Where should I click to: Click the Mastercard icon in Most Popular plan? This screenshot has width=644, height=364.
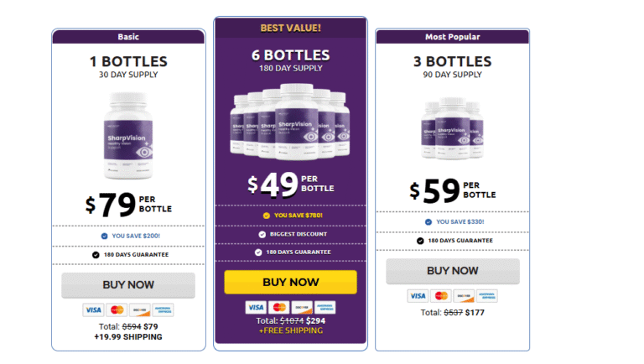point(441,295)
